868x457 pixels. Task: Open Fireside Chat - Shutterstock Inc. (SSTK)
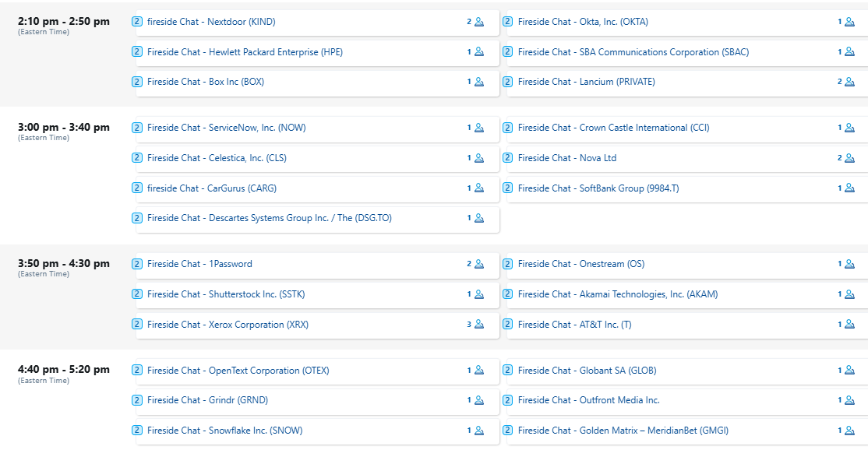pyautogui.click(x=226, y=294)
